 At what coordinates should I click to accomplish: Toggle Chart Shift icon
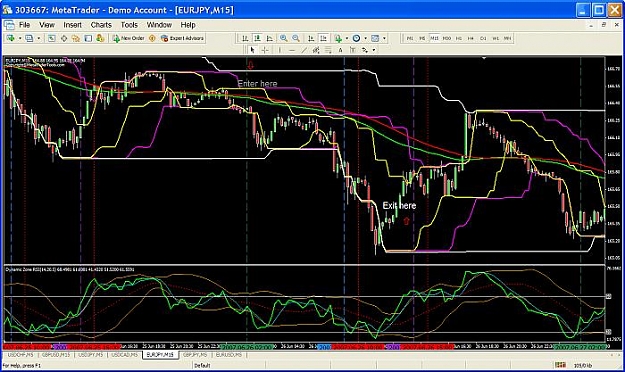tap(323, 38)
